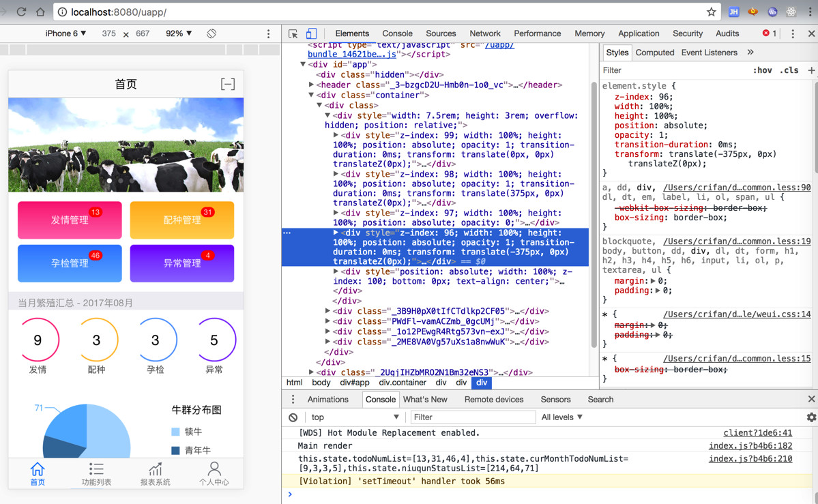Open the 功能列表 bottom tab

(x=96, y=474)
